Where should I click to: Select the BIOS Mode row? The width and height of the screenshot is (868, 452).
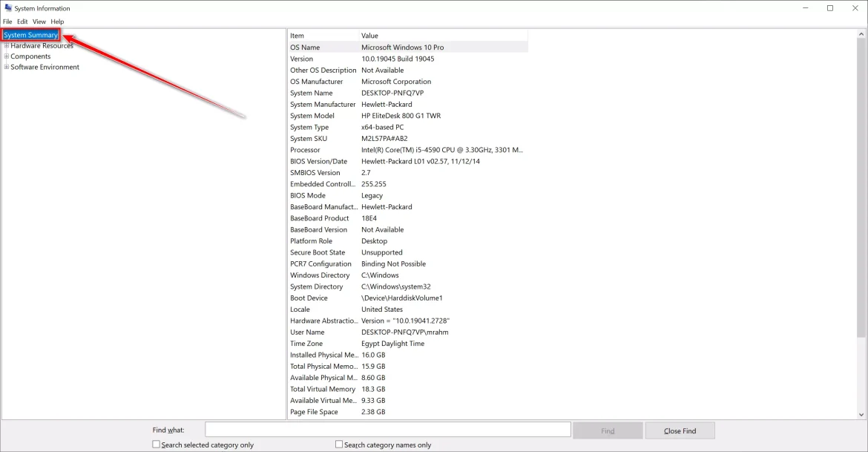pos(408,195)
